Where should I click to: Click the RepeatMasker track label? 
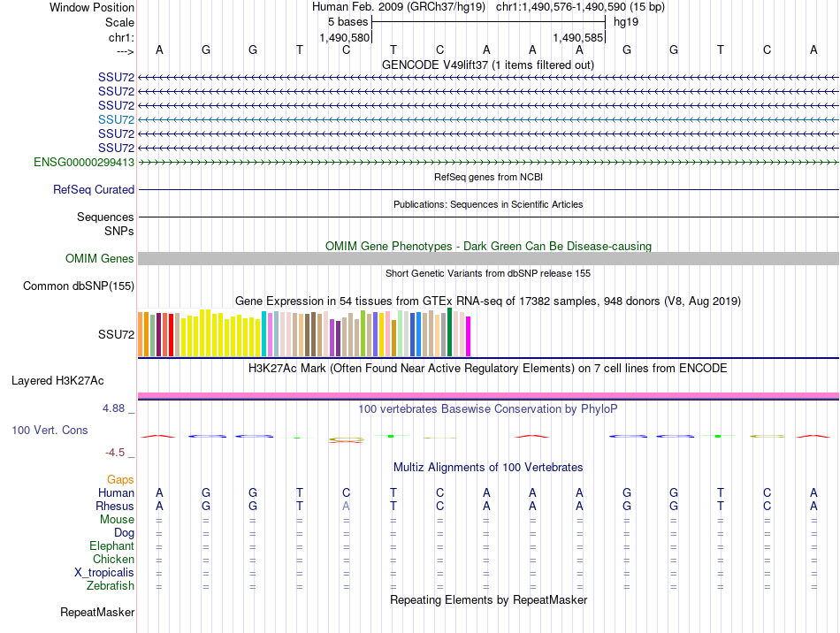(97, 612)
